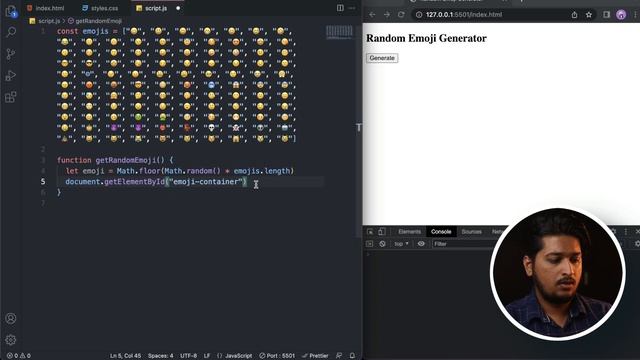Image resolution: width=640 pixels, height=360 pixels.
Task: Click the browser Back arrow
Action: [x=372, y=15]
